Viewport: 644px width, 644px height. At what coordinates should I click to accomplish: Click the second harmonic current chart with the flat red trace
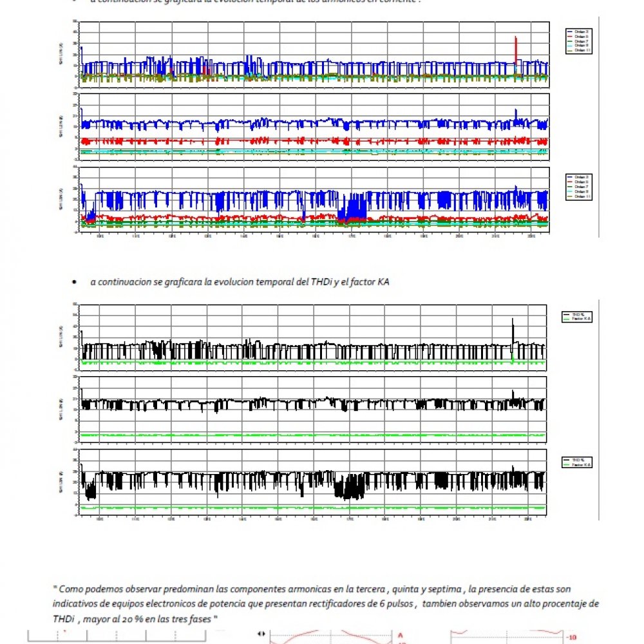314,127
